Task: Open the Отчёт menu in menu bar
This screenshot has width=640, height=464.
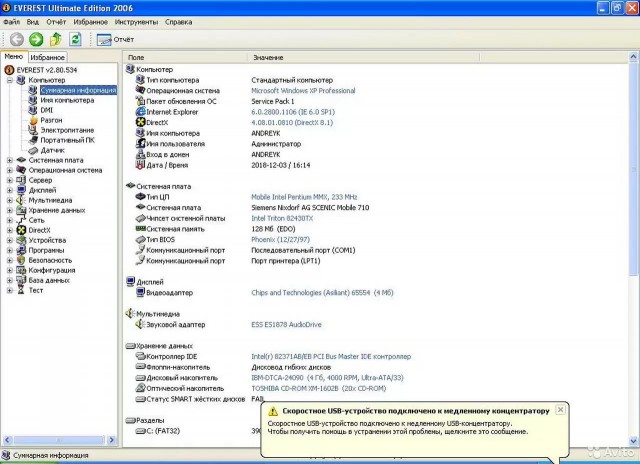Action: [x=56, y=22]
